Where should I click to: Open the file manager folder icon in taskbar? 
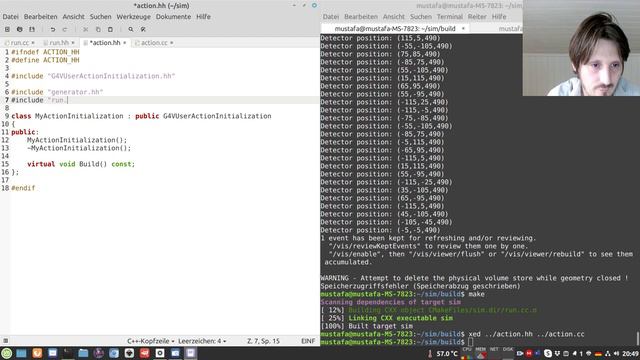83,353
